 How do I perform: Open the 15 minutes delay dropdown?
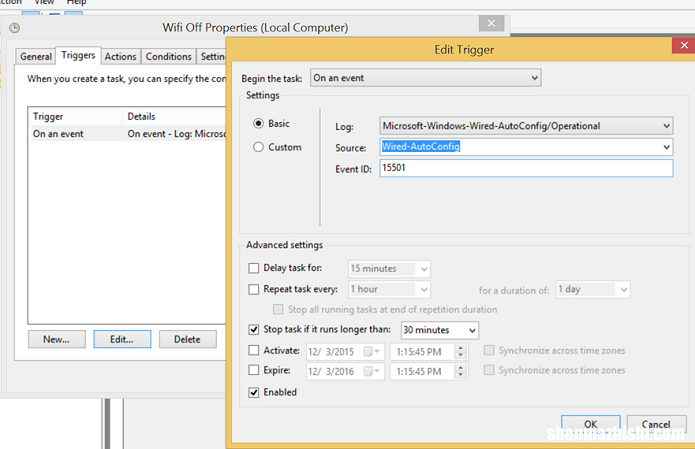coord(389,269)
